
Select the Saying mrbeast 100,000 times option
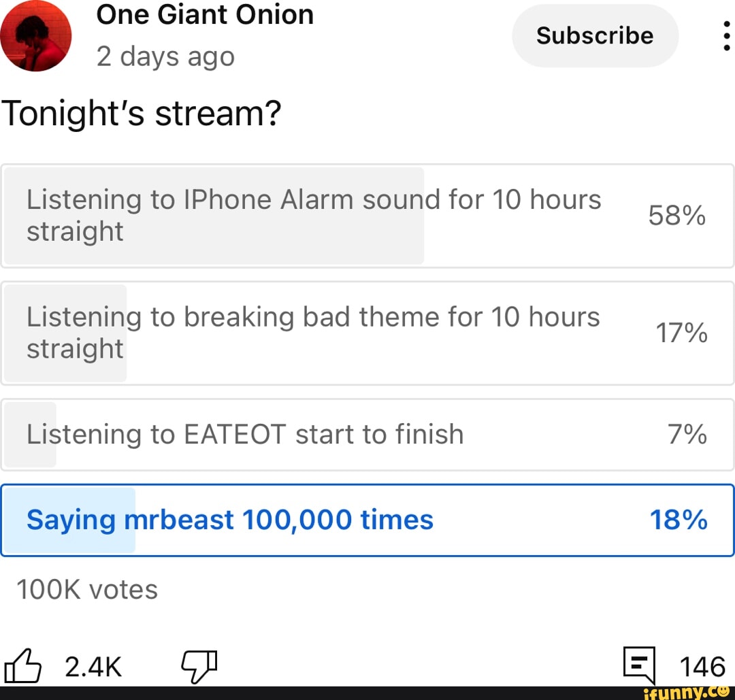[367, 520]
